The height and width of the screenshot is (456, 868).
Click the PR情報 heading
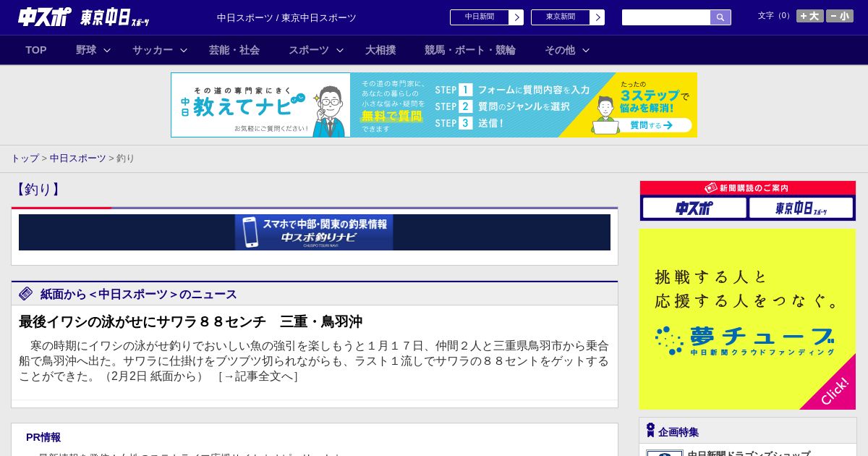point(43,437)
